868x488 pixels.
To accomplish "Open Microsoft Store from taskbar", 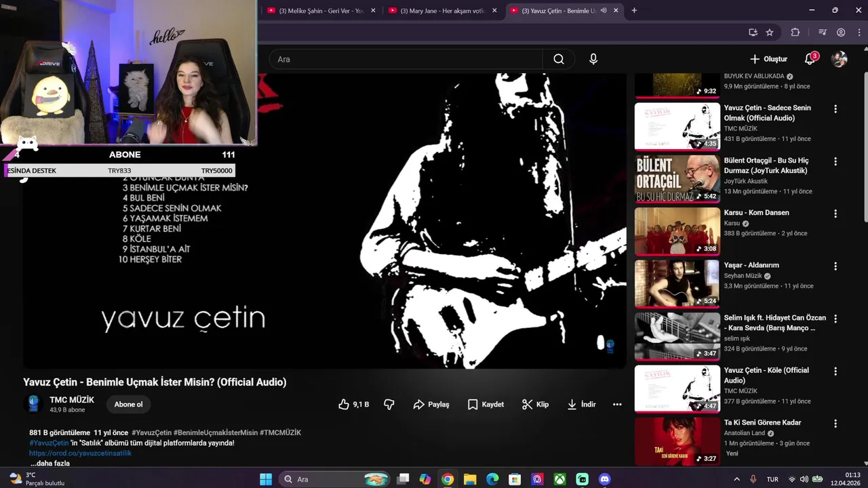I will [515, 479].
